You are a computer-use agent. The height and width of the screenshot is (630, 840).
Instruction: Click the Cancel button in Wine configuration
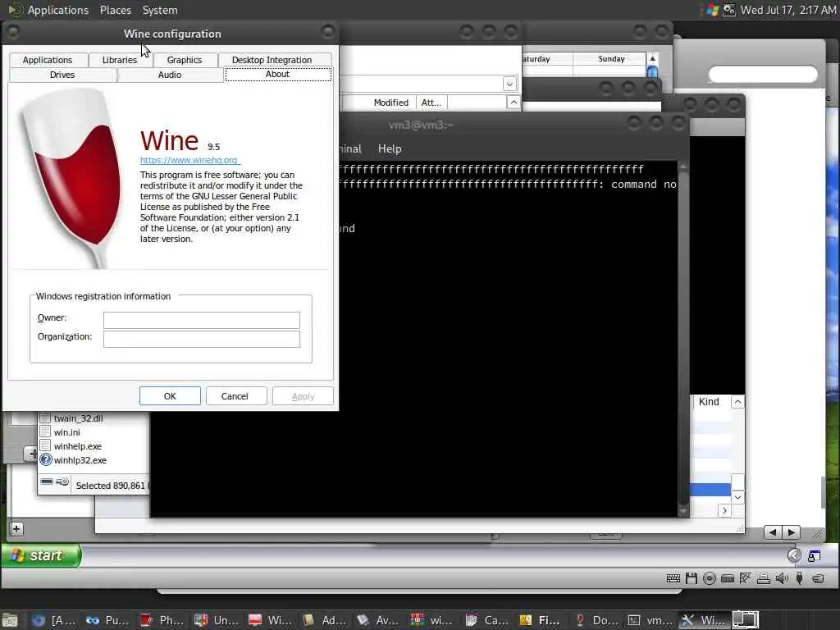235,396
